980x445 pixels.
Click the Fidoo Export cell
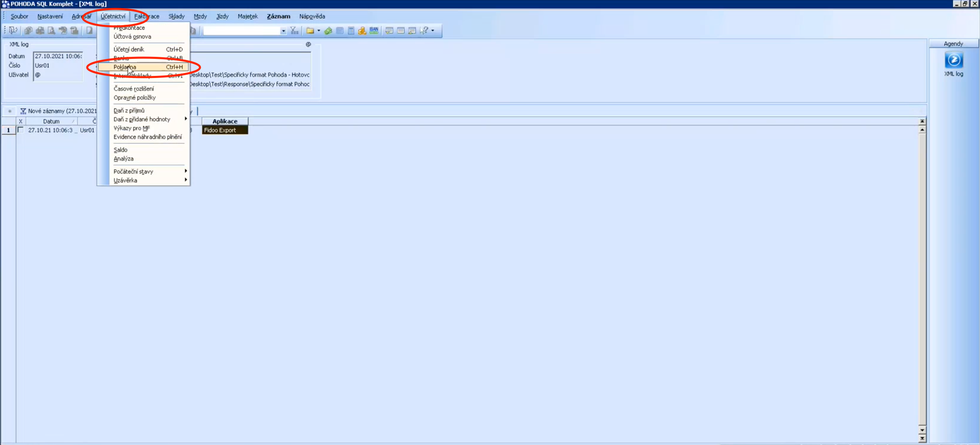(x=225, y=130)
